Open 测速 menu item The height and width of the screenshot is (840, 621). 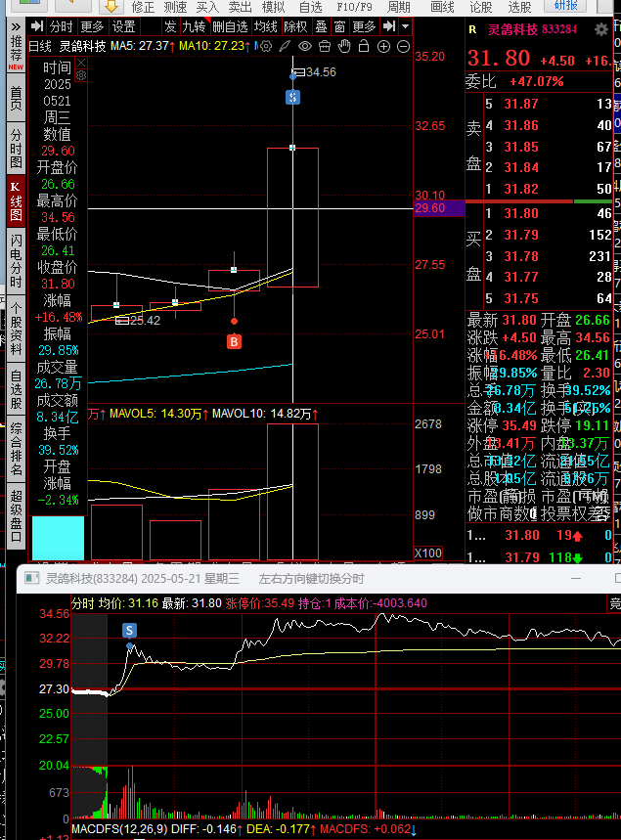175,7
